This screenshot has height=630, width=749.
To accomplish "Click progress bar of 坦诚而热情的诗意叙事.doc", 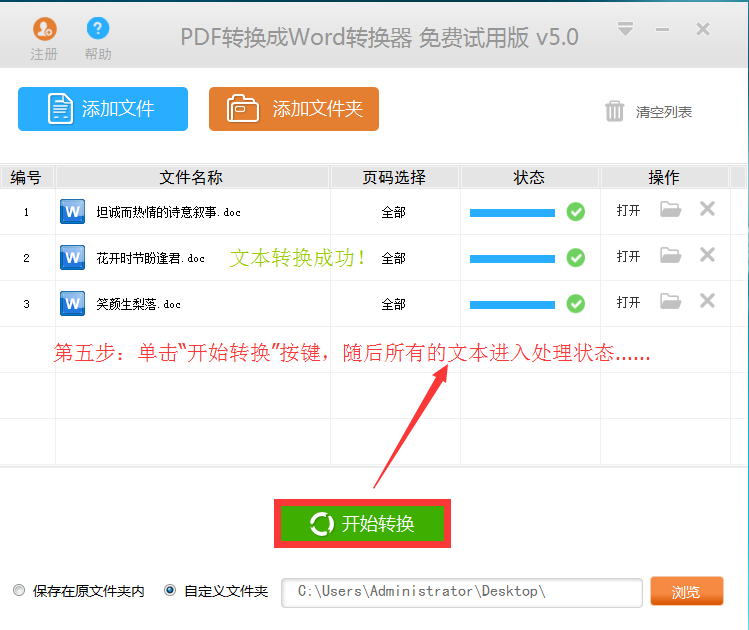I will [512, 213].
